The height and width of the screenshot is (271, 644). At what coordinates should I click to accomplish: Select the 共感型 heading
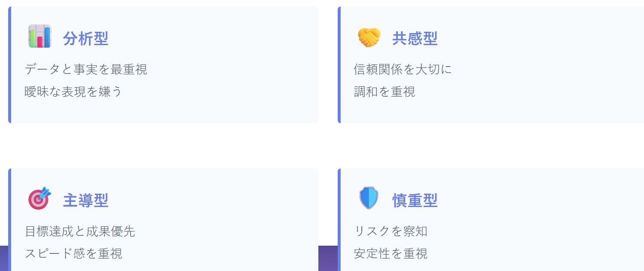click(415, 39)
